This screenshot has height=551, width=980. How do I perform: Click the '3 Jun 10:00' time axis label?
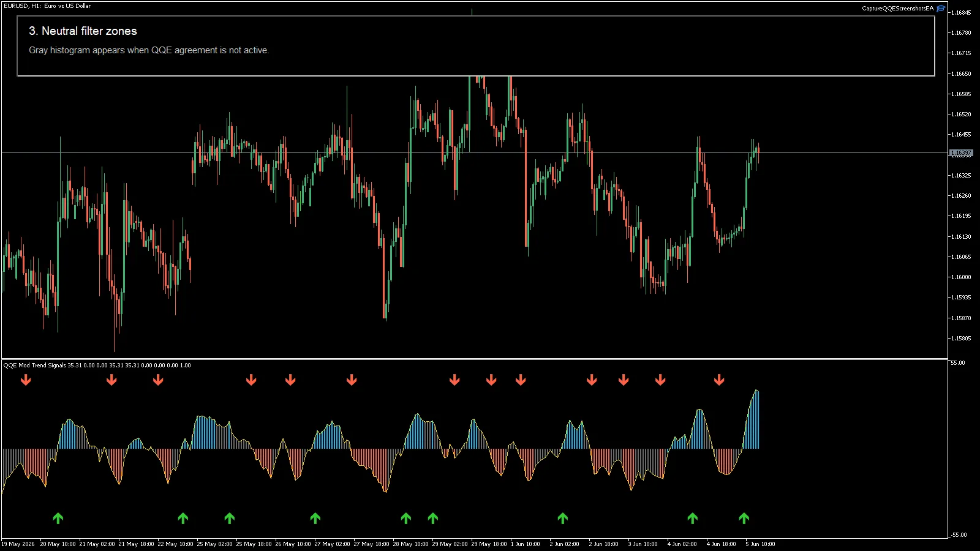pos(643,544)
